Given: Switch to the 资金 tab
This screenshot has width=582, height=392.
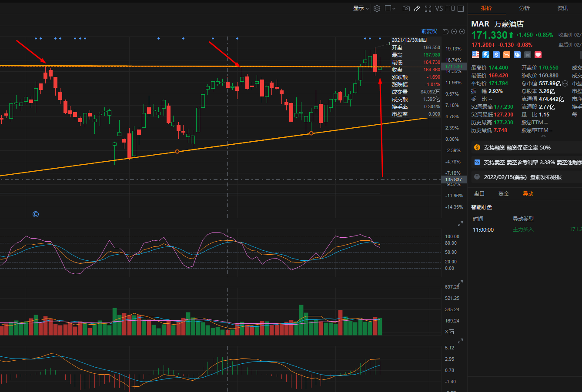Looking at the screenshot, I should tap(504, 194).
